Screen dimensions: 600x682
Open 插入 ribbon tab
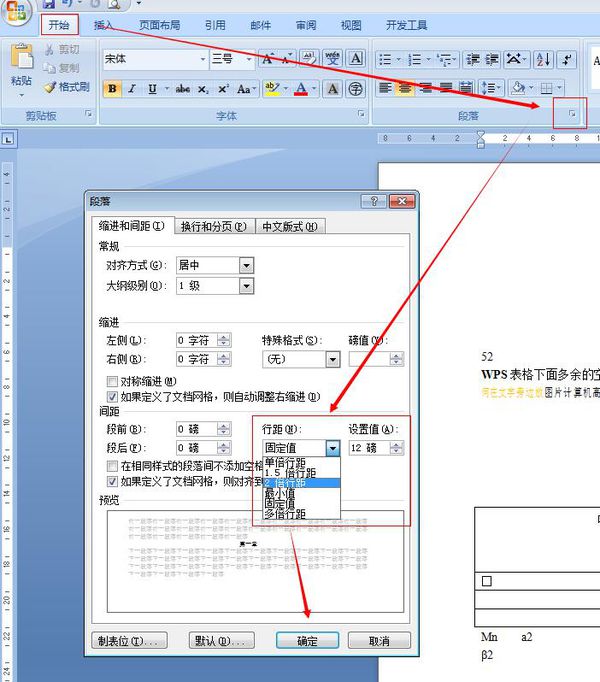104,25
